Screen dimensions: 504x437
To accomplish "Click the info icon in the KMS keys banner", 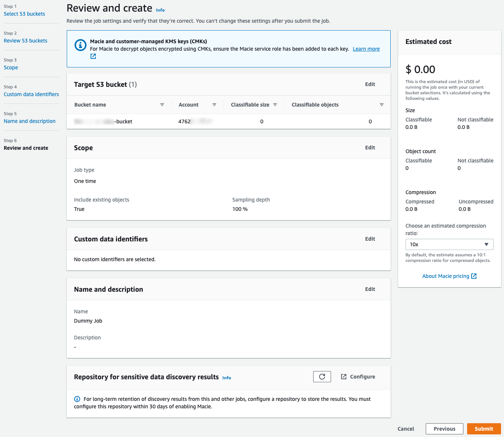I will coord(81,45).
